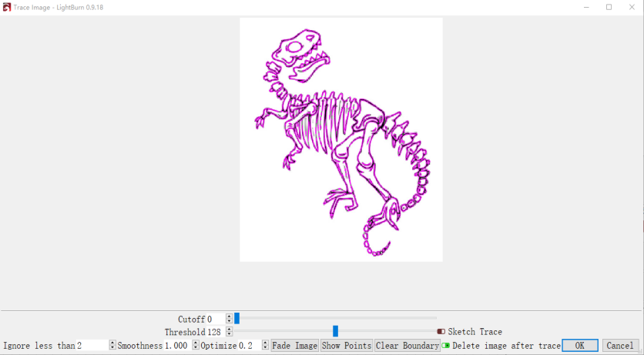Click the Cutoff spinner arrows
Image resolution: width=644 pixels, height=355 pixels.
click(230, 319)
